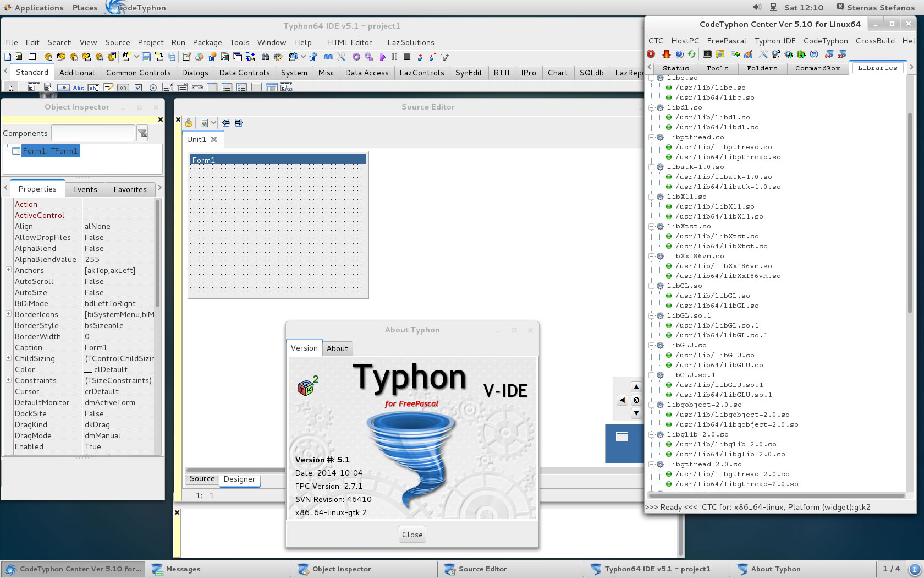Click the left arrow button beside the designer
This screenshot has width=924, height=578.
pos(622,400)
